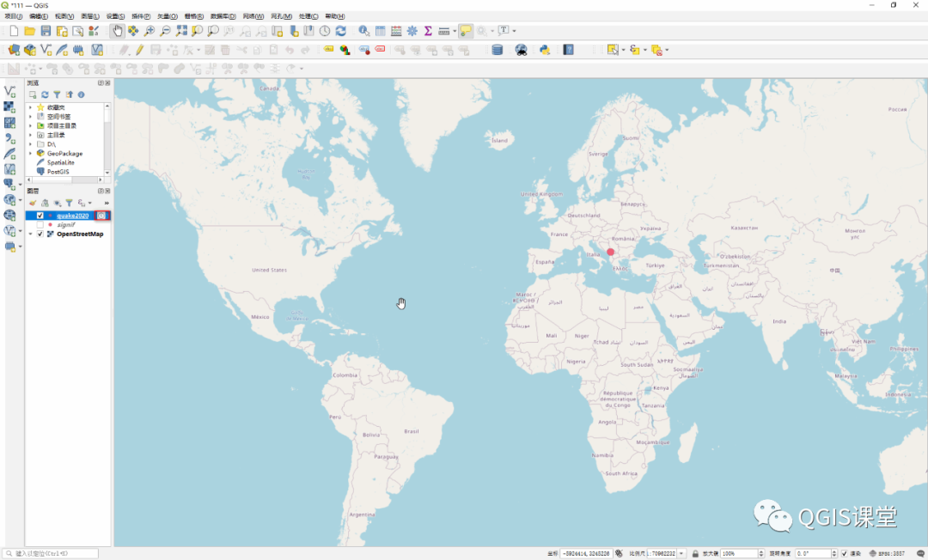
Task: Click the Statistical Summary sigma icon
Action: point(428,31)
